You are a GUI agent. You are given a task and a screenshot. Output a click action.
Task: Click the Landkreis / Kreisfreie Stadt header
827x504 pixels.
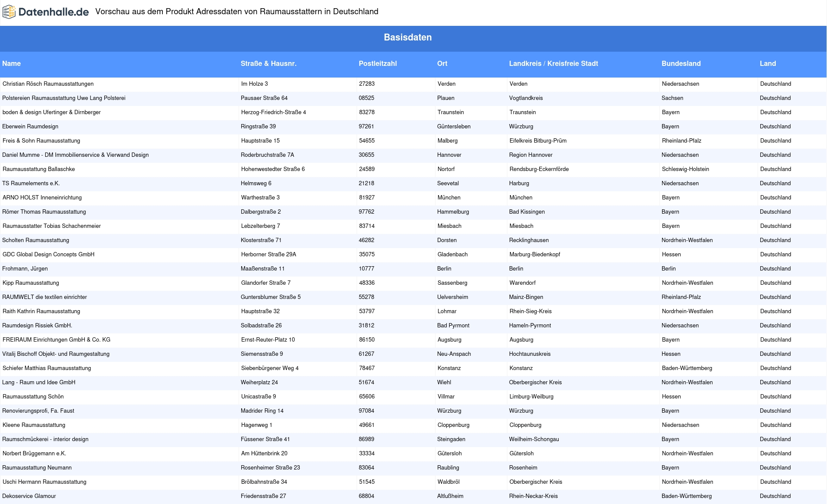pos(553,63)
